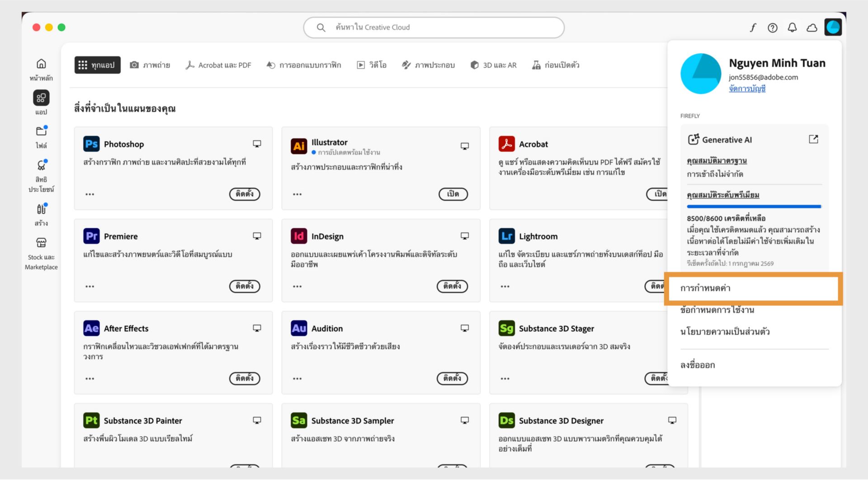This screenshot has height=480, width=868.
Task: Install Premiere with ติดตั้ง button
Action: click(245, 286)
